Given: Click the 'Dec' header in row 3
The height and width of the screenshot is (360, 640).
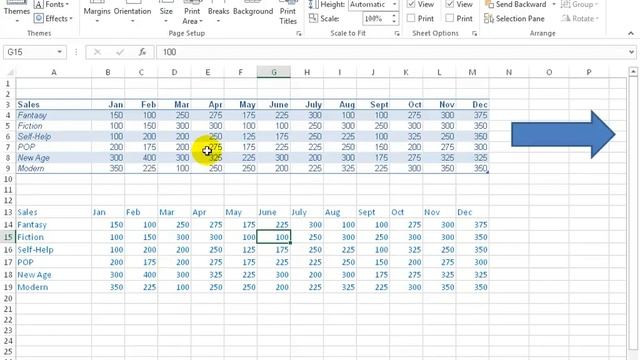Looking at the screenshot, I should [472, 104].
